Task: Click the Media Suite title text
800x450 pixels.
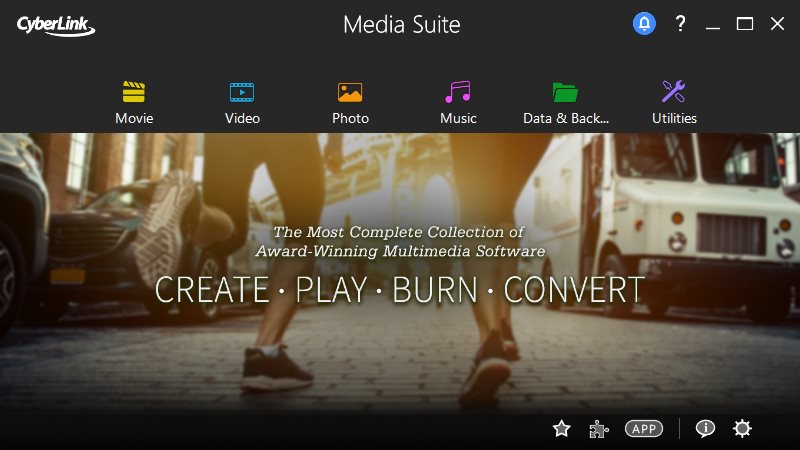Action: click(x=402, y=24)
